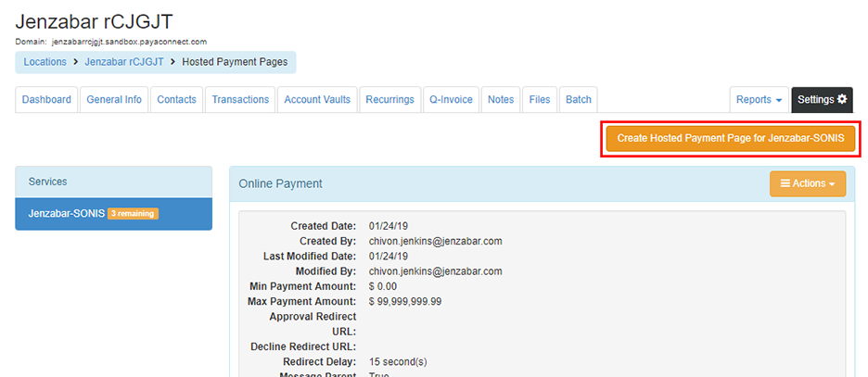This screenshot has height=377, width=868.
Task: Expand the Reports dropdown
Action: click(759, 99)
